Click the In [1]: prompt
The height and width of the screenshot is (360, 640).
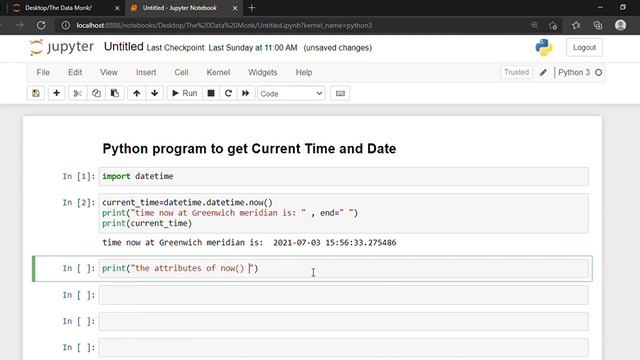click(79, 176)
